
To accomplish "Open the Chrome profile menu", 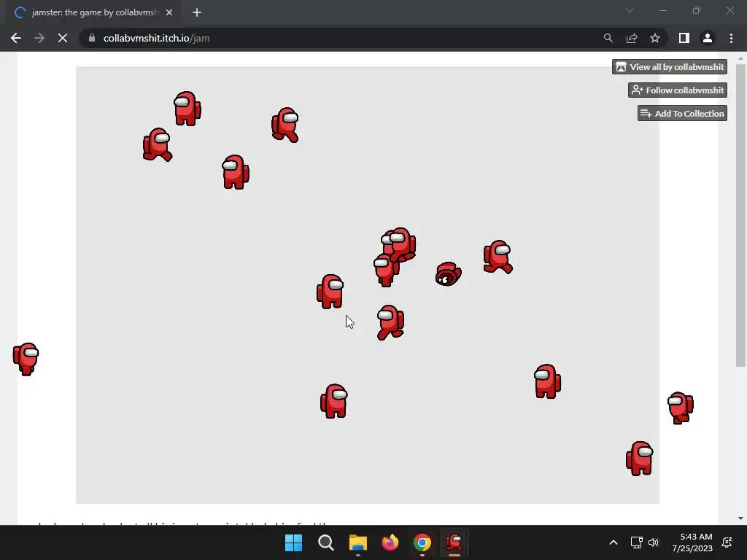I will coord(708,38).
